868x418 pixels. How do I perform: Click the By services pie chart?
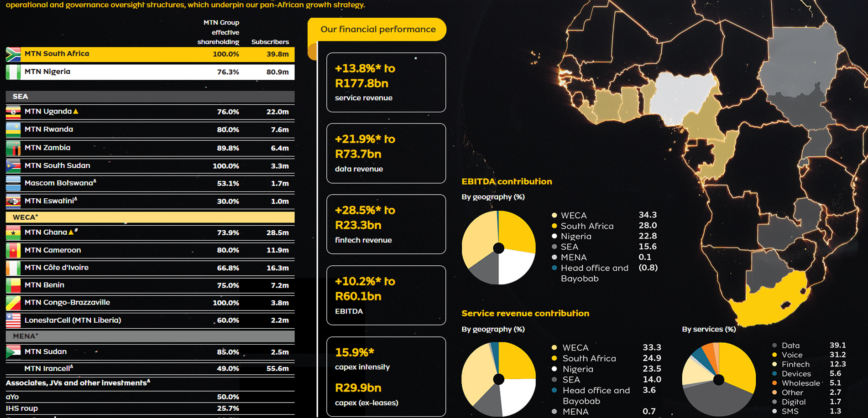719,380
